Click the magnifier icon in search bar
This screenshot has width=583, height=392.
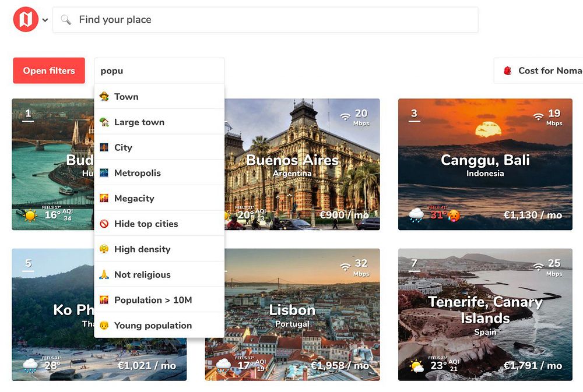pyautogui.click(x=66, y=19)
